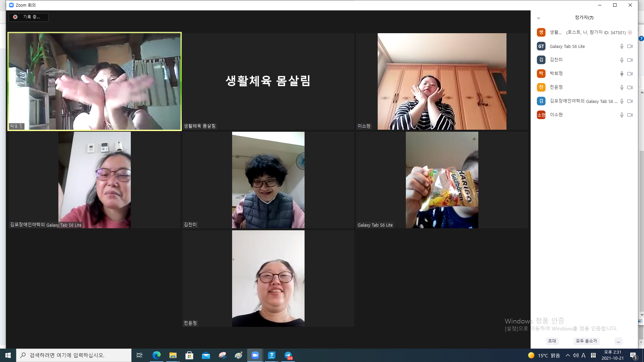Select 생활체육 몸살림 name-only tile
The height and width of the screenshot is (362, 644).
click(x=268, y=81)
